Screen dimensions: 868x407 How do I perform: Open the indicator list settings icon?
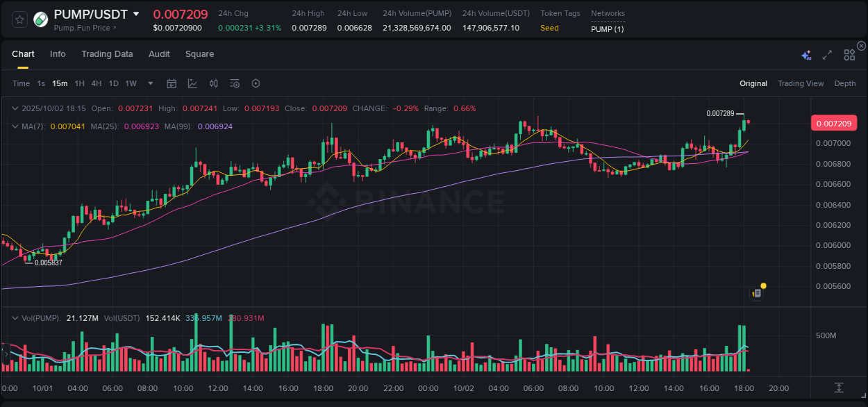click(x=235, y=83)
